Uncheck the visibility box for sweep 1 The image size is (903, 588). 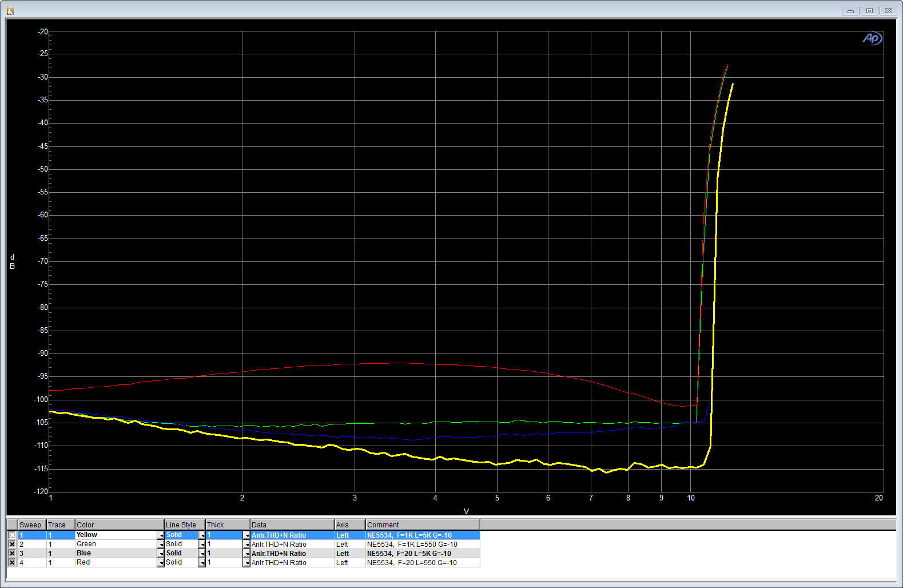(12, 535)
